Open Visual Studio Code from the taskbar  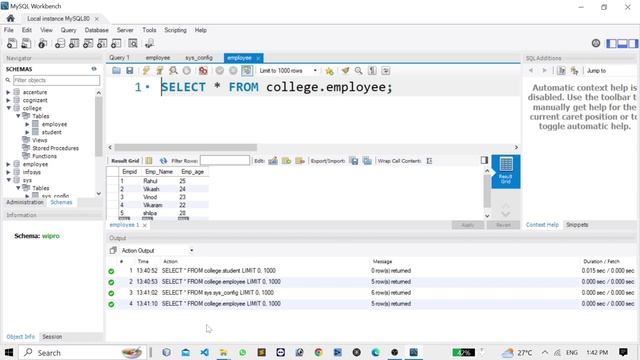pos(204,352)
